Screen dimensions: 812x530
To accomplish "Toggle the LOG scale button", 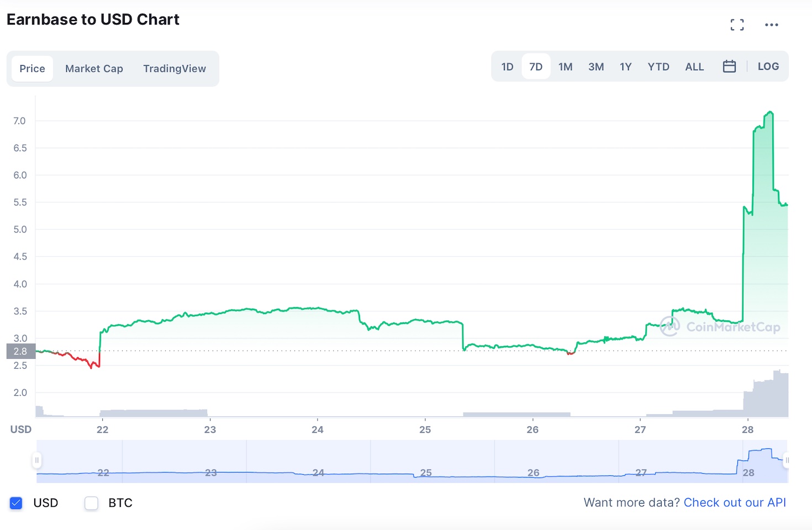I will pyautogui.click(x=768, y=66).
